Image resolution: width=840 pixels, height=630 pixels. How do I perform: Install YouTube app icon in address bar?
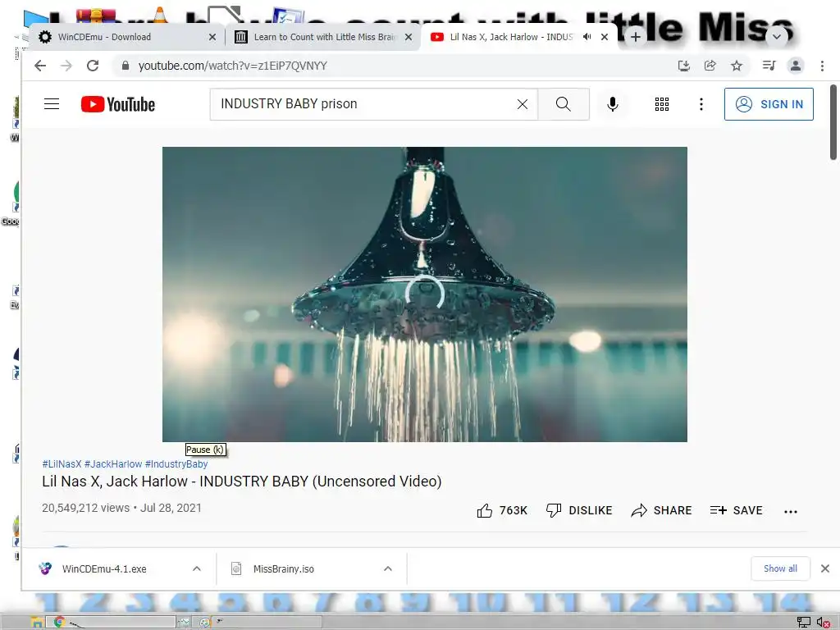(x=683, y=66)
